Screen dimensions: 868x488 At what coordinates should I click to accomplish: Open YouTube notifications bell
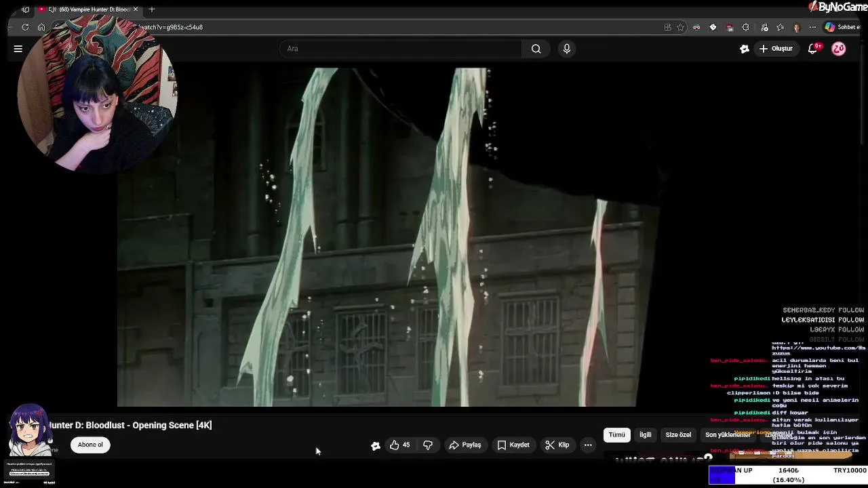coord(813,49)
